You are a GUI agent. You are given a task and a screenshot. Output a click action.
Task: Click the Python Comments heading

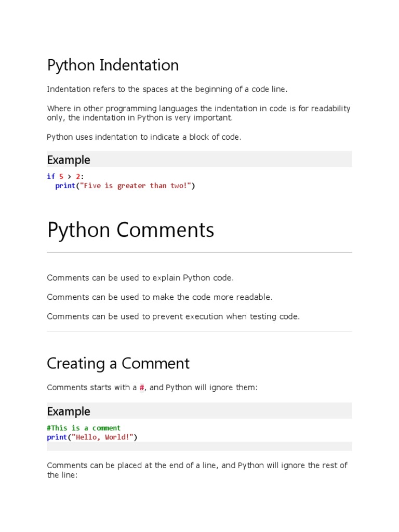(x=130, y=230)
